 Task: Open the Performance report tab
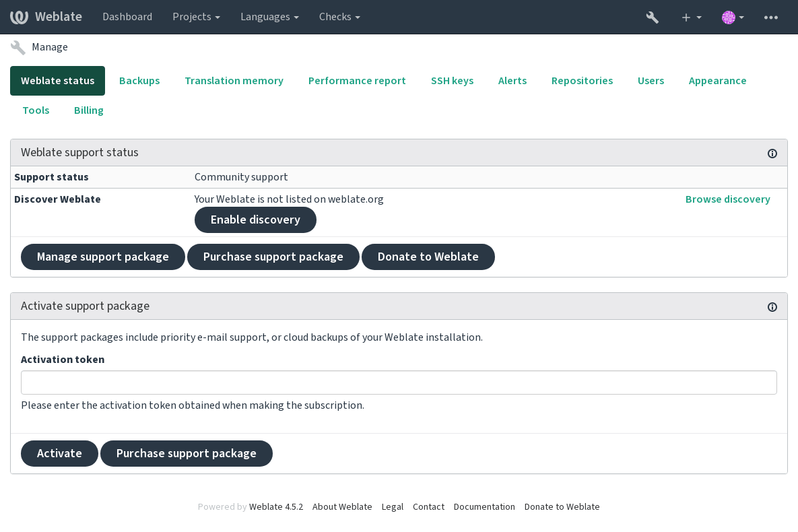357,81
